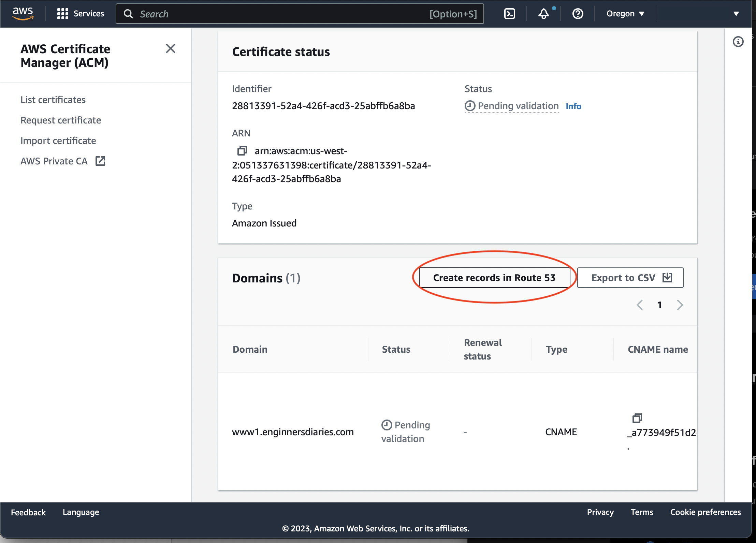756x543 pixels.
Task: Copy the CNAME name value icon
Action: 637,418
